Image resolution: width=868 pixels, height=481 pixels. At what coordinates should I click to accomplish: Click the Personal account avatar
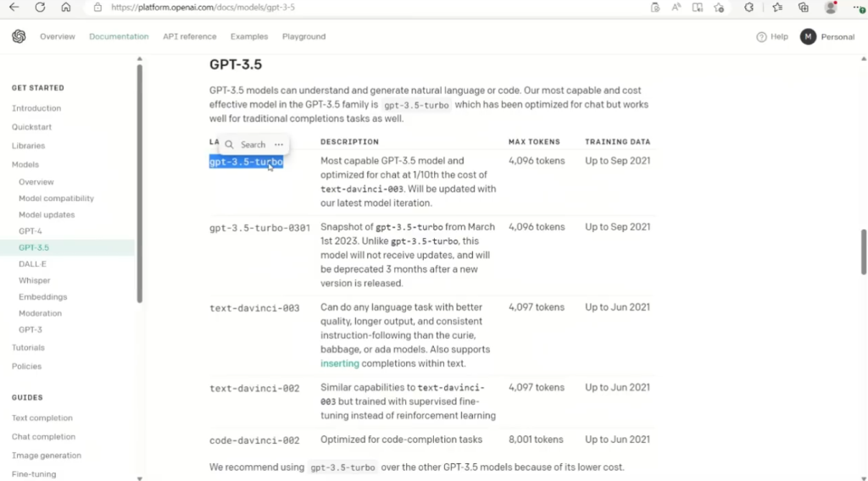[808, 36]
